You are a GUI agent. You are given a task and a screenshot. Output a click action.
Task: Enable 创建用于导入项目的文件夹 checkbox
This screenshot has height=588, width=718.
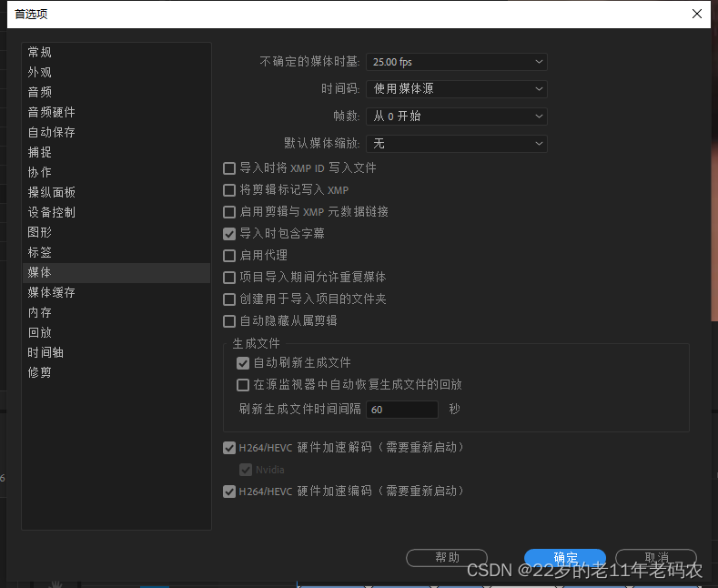point(229,299)
